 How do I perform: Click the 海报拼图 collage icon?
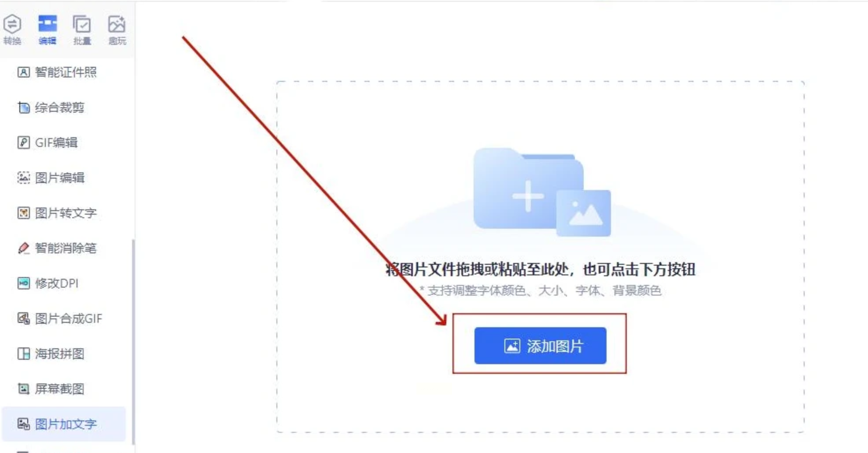[x=23, y=354]
